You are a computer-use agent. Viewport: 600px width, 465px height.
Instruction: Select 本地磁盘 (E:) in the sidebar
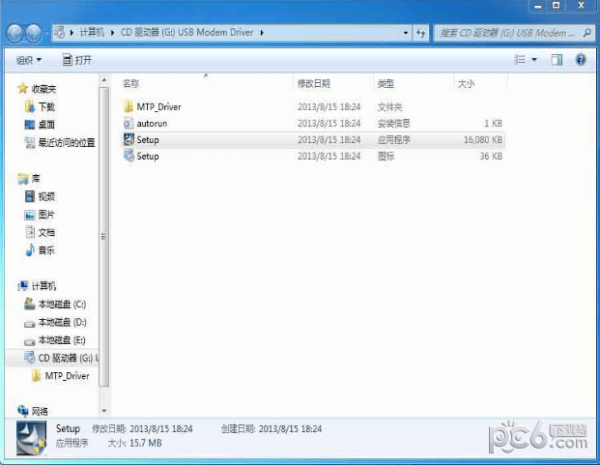click(62, 340)
